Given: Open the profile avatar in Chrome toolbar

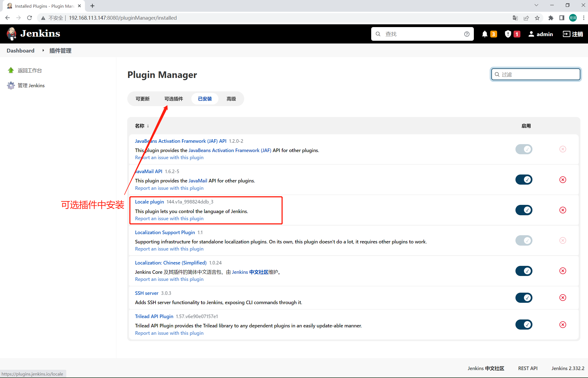Looking at the screenshot, I should pyautogui.click(x=573, y=18).
